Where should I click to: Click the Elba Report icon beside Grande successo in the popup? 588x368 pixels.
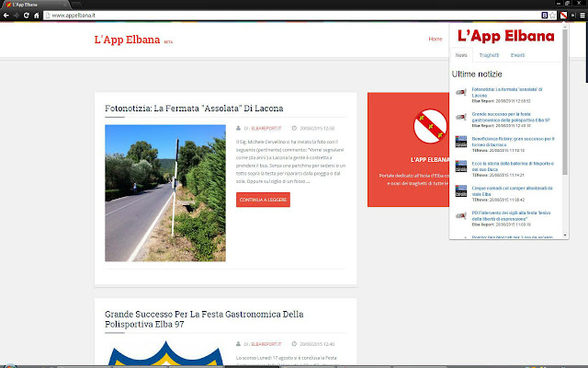click(461, 117)
